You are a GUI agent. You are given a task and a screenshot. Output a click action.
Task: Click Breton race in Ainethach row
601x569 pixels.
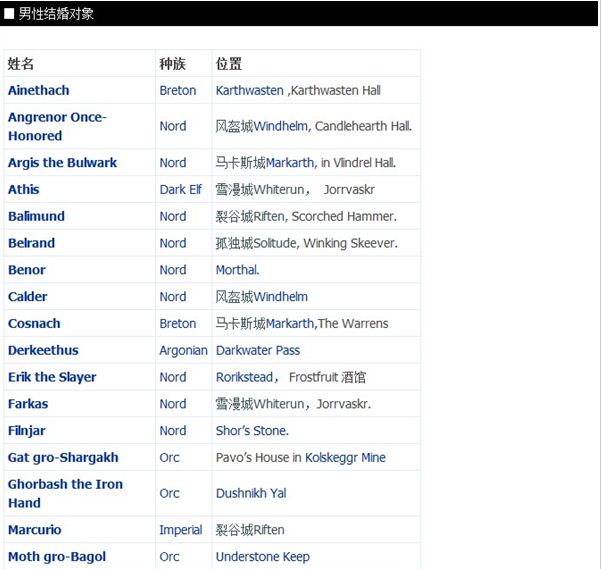178,90
